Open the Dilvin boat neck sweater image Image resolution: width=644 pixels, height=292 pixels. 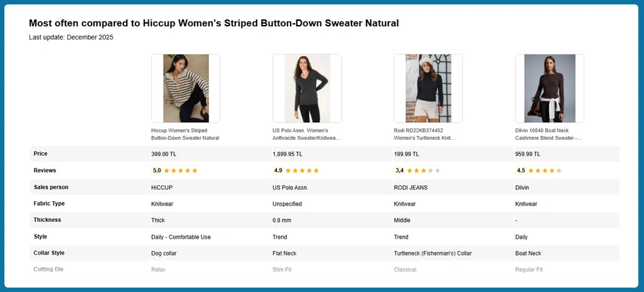(x=549, y=88)
